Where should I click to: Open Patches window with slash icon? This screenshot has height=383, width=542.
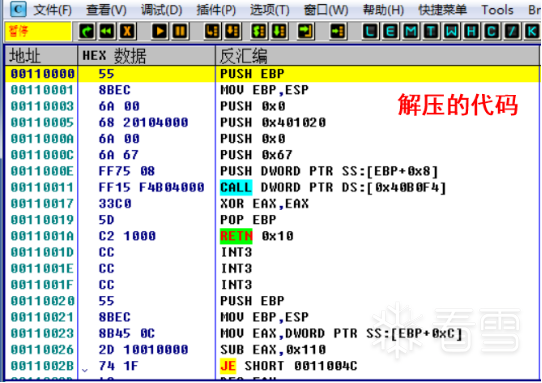pyautogui.click(x=512, y=31)
